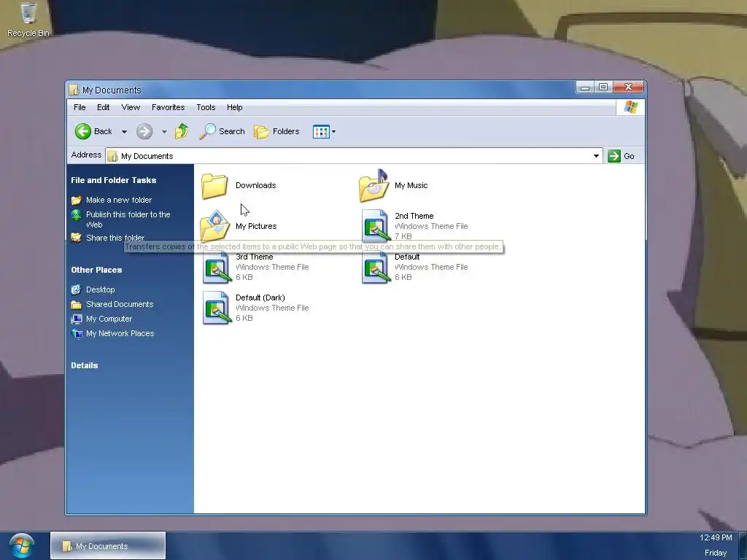Click the Make a new folder link
The width and height of the screenshot is (747, 560).
tap(119, 200)
